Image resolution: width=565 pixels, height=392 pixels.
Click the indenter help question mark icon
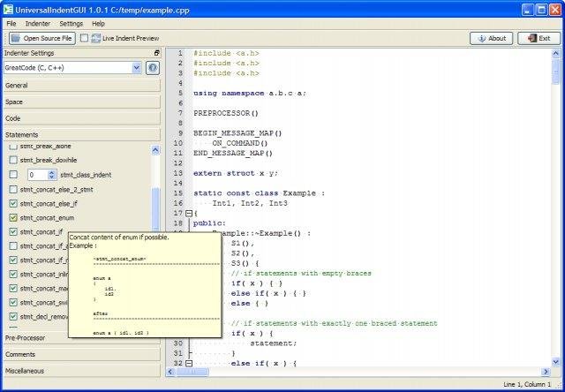pyautogui.click(x=153, y=67)
